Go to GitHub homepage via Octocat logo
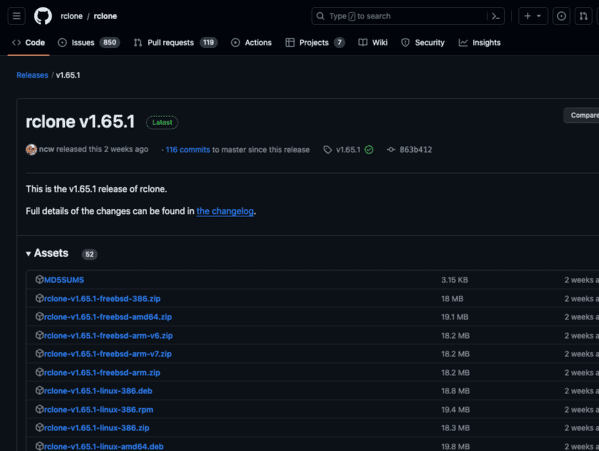 [x=43, y=16]
